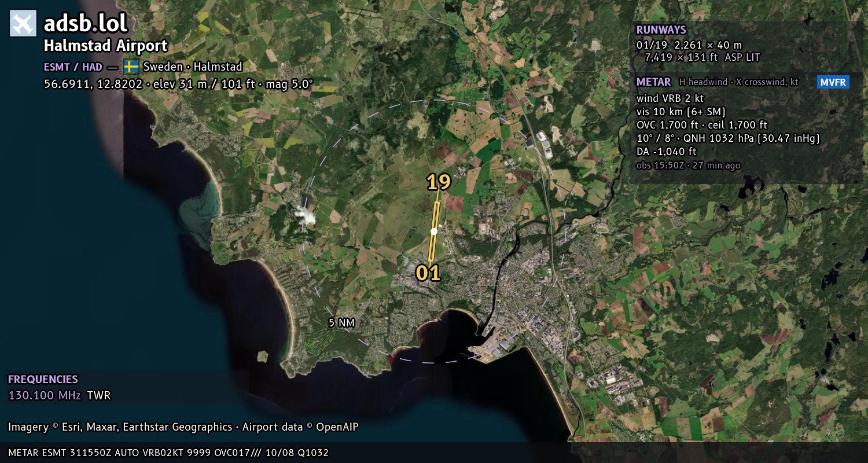Click the DA -1,040 ft density altitude
868x463 pixels.
(x=666, y=152)
